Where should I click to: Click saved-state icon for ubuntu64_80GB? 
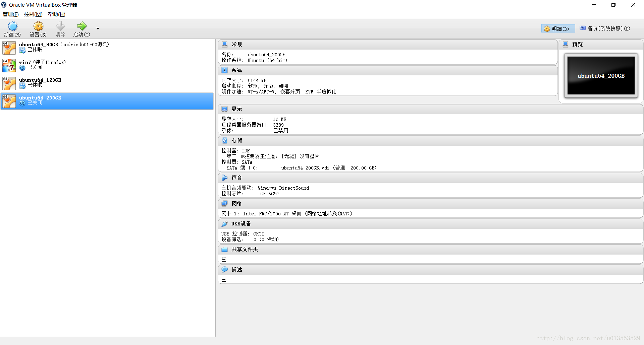coord(22,50)
